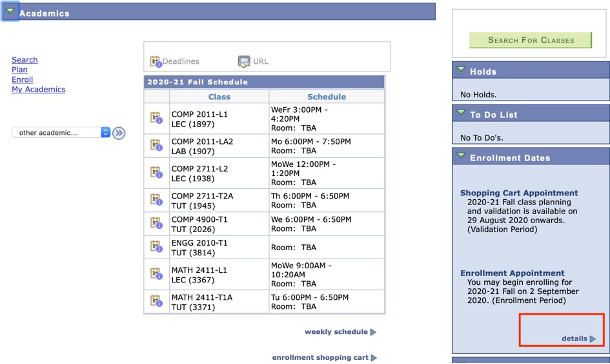Click the Schedule column header
The image size is (610, 364).
pos(327,97)
